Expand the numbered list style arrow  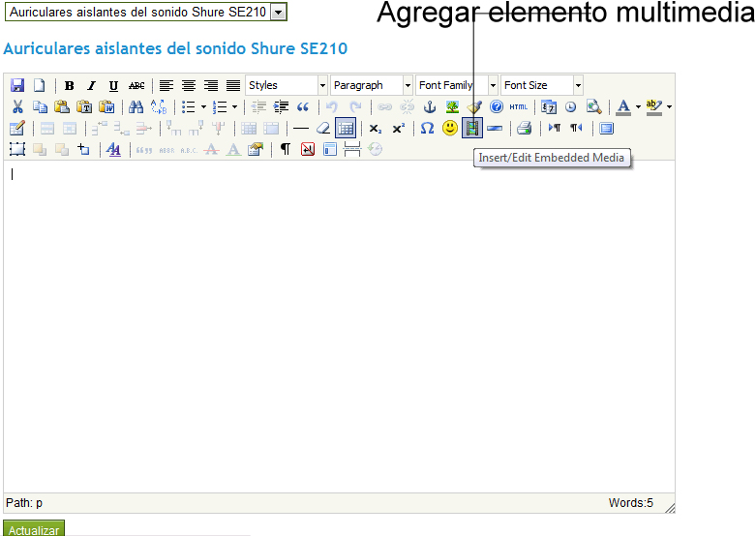pos(234,107)
